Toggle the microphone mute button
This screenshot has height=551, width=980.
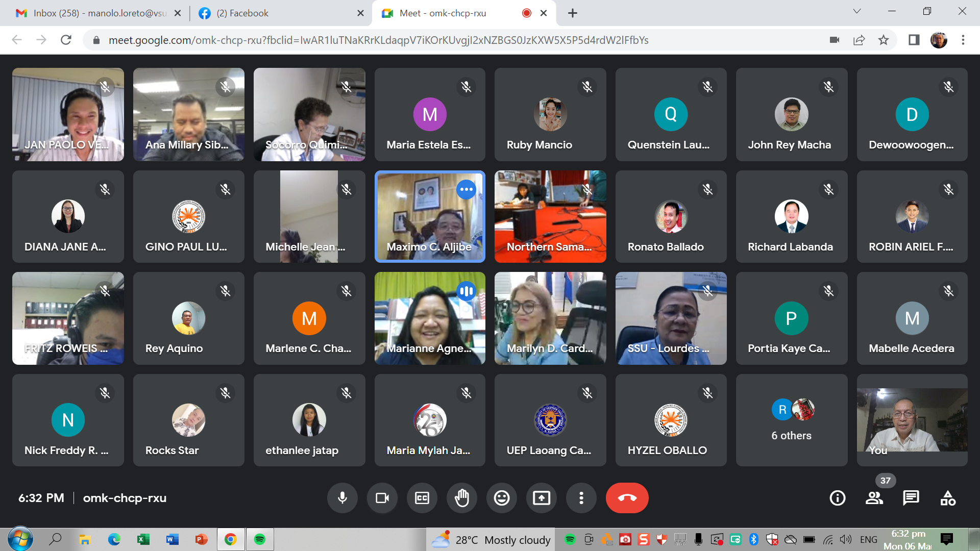pyautogui.click(x=342, y=498)
